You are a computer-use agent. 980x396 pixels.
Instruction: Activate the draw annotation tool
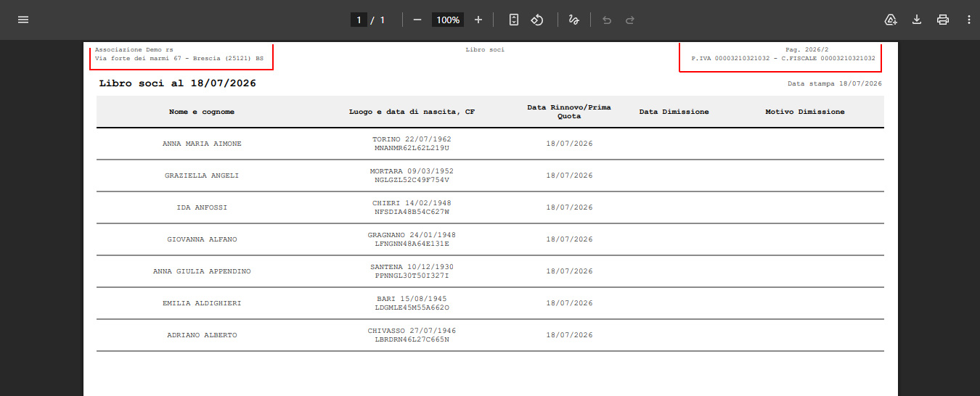coord(573,20)
